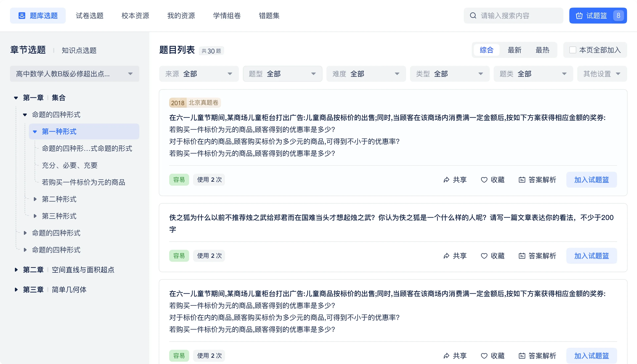Add 佚之狐 question via 加入试题篮
Image resolution: width=637 pixels, height=364 pixels.
pos(591,256)
